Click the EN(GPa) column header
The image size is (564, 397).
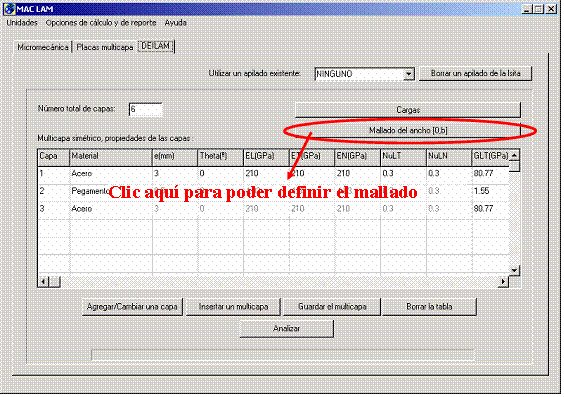(x=357, y=157)
